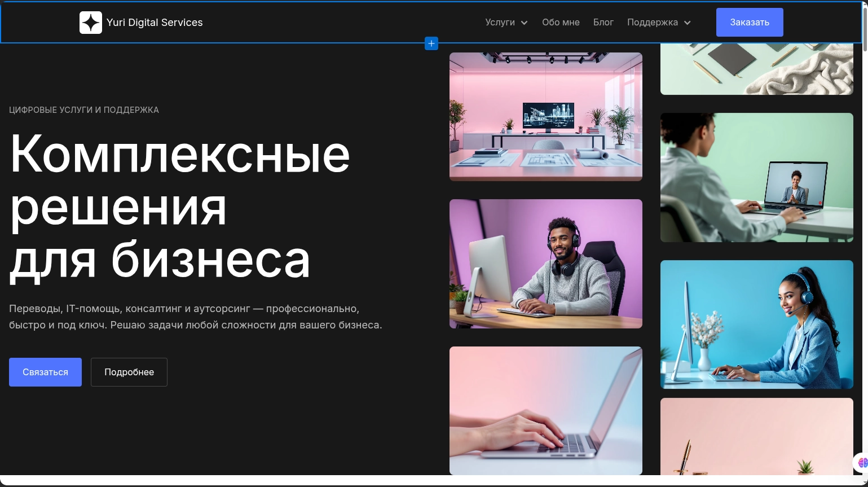This screenshot has height=487, width=868.
Task: Select the video call laptop image
Action: click(756, 177)
